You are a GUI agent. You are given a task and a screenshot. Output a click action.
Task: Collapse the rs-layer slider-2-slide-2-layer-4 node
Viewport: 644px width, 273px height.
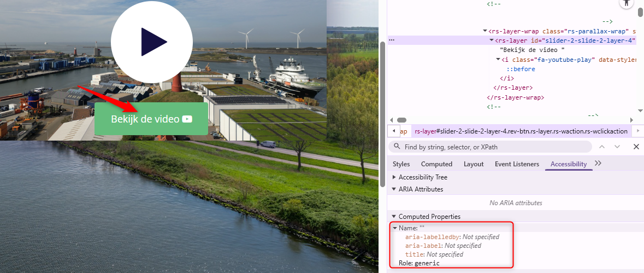pyautogui.click(x=491, y=40)
